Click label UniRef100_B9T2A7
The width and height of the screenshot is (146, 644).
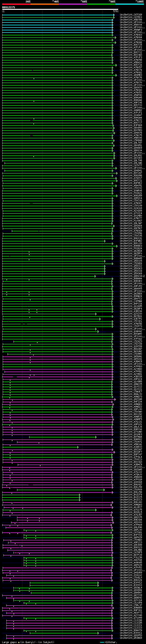pos(131,173)
